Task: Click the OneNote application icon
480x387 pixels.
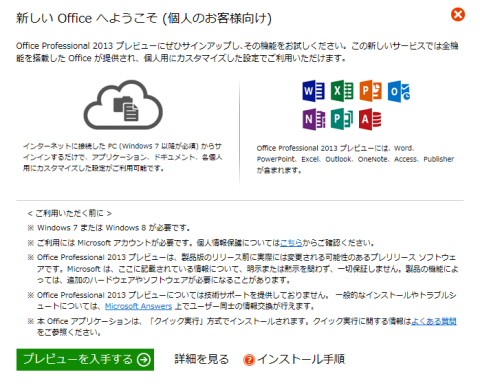Action: click(x=313, y=119)
